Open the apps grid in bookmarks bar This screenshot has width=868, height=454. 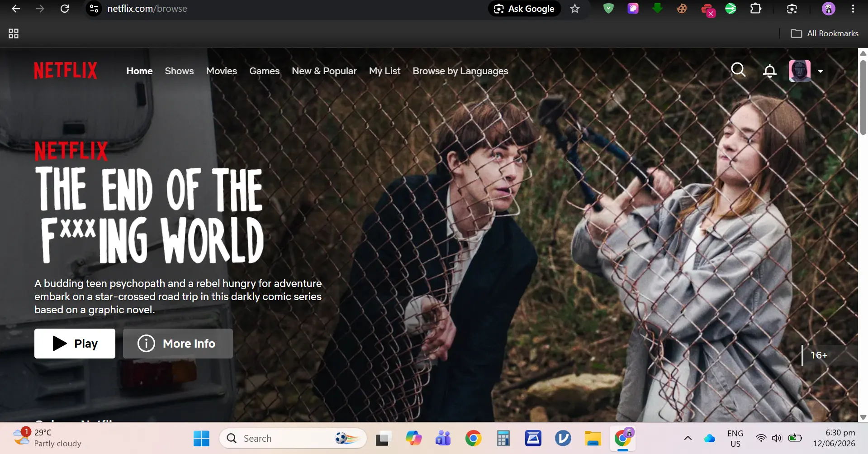pyautogui.click(x=14, y=33)
